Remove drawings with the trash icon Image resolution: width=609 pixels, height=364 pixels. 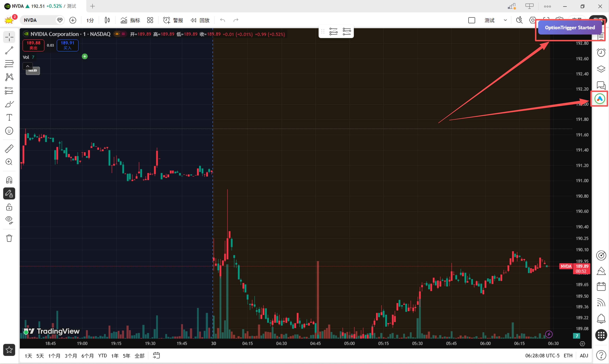9,238
